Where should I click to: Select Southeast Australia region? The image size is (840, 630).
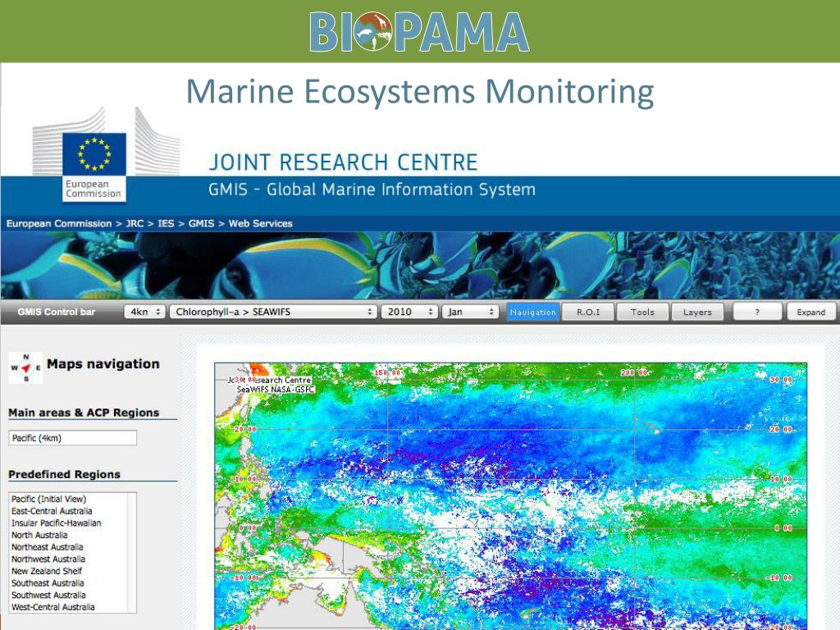pyautogui.click(x=48, y=583)
